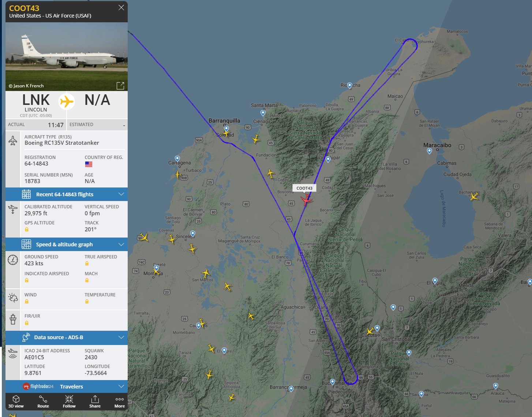Select the yellow aircraft near Bachaquero
Image resolution: width=532 pixels, height=417 pixels.
click(x=474, y=197)
